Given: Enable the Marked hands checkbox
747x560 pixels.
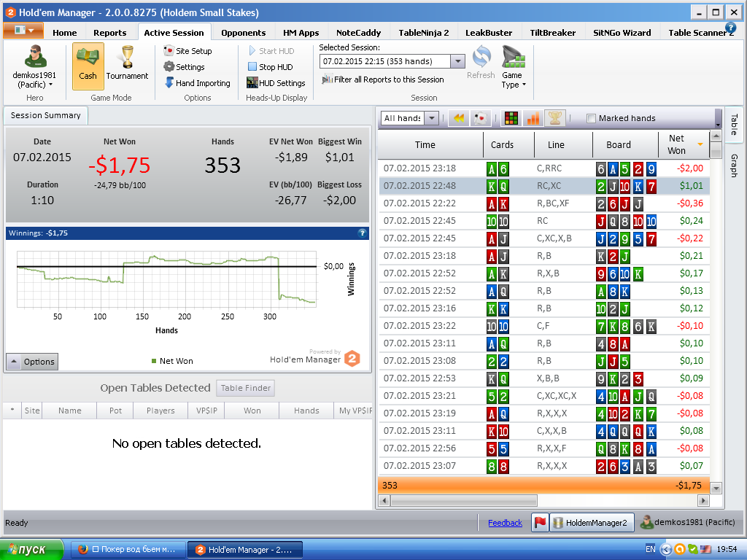Looking at the screenshot, I should click(591, 118).
